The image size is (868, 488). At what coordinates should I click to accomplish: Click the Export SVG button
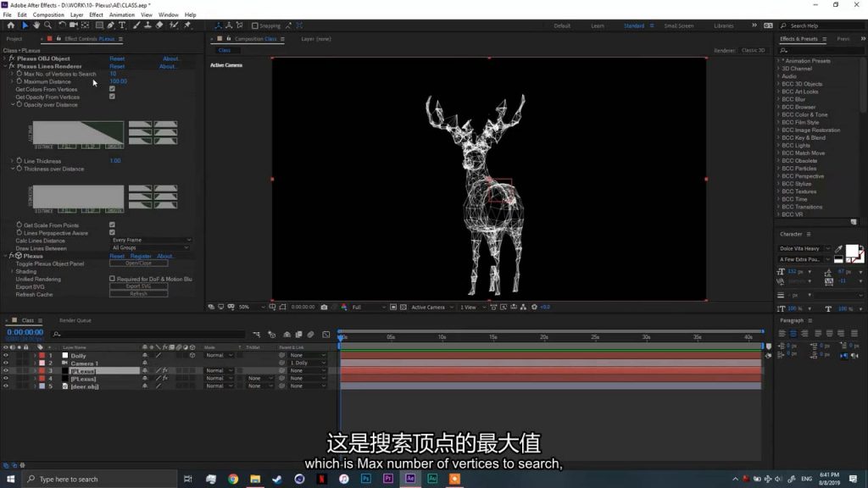(x=138, y=286)
